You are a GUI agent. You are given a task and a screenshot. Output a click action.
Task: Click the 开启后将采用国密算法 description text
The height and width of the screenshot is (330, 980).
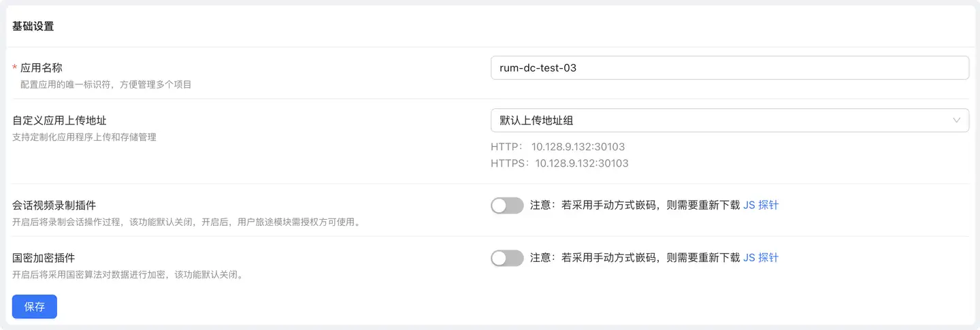pos(128,275)
